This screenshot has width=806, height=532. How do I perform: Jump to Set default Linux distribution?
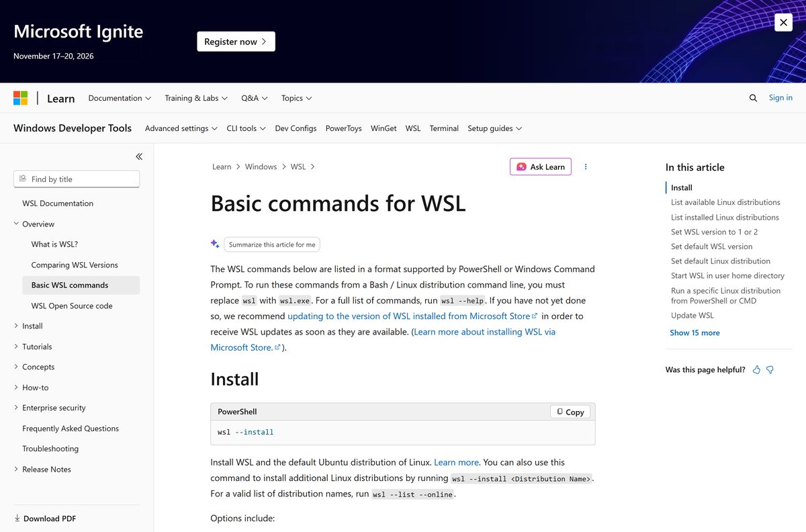click(721, 261)
